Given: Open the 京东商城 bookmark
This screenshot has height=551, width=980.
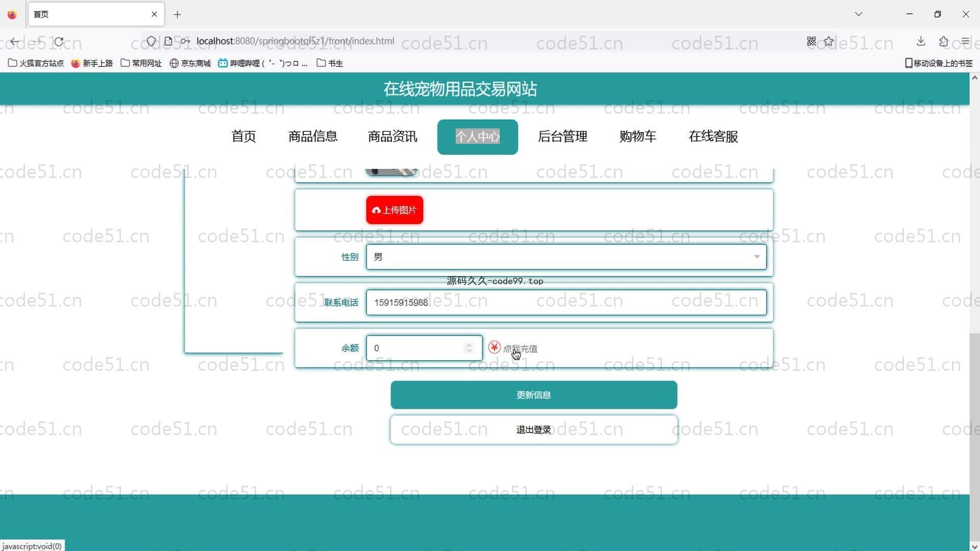Looking at the screenshot, I should (x=190, y=63).
